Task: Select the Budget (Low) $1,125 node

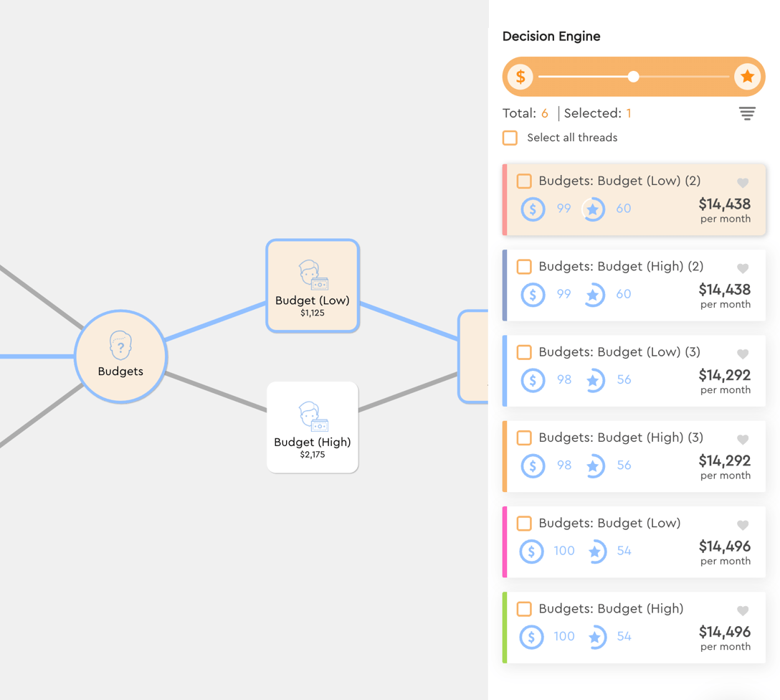Action: [x=313, y=286]
